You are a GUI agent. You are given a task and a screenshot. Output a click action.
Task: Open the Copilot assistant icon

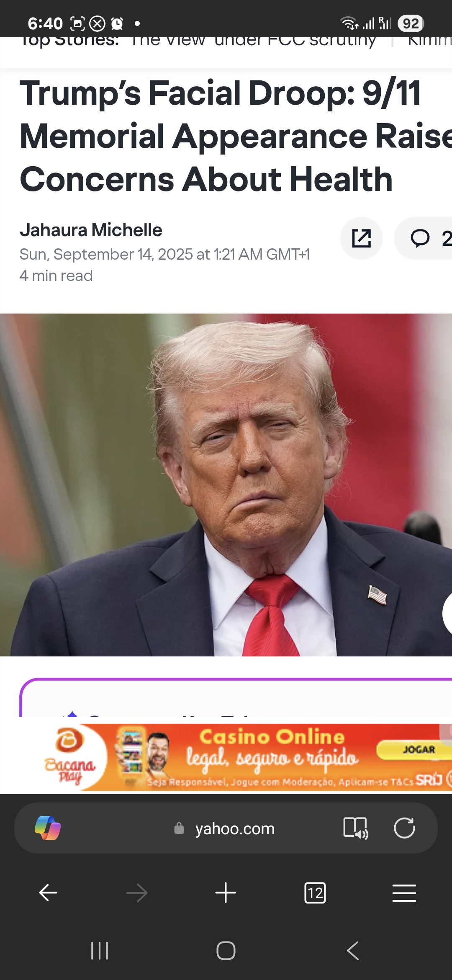click(x=48, y=828)
